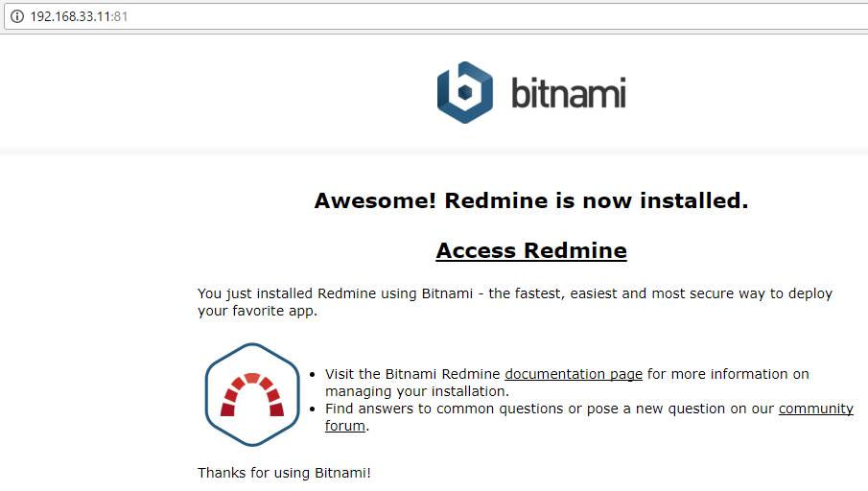Click the managing your installation text line

[x=417, y=391]
